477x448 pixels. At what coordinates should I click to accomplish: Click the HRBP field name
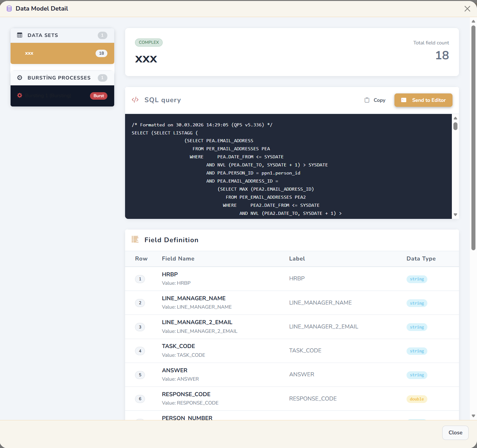[170, 274]
